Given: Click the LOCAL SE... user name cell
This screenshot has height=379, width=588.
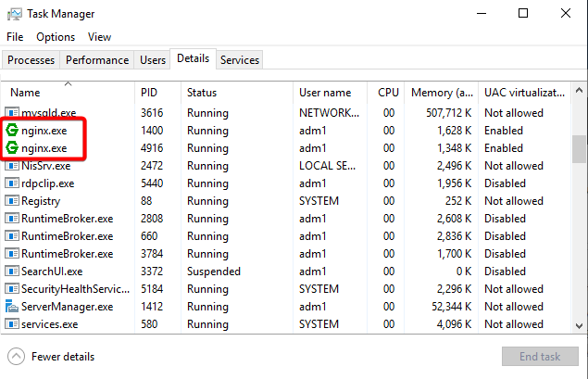Looking at the screenshot, I should coord(327,166).
